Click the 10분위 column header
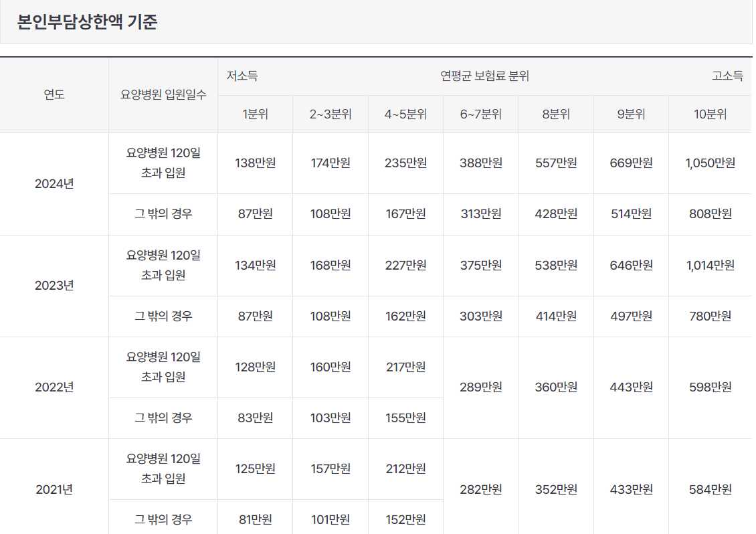Image resolution: width=756 pixels, height=534 pixels. 710,114
